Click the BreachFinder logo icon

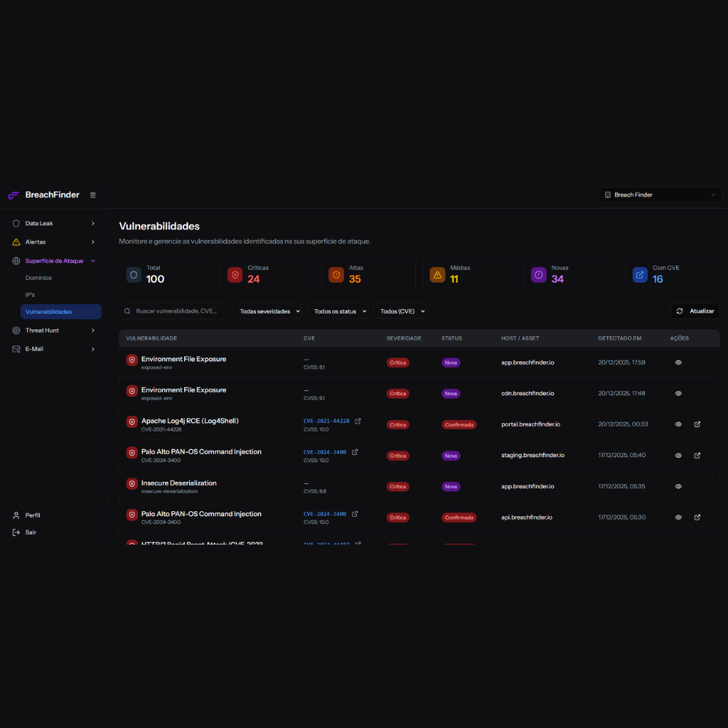point(14,195)
